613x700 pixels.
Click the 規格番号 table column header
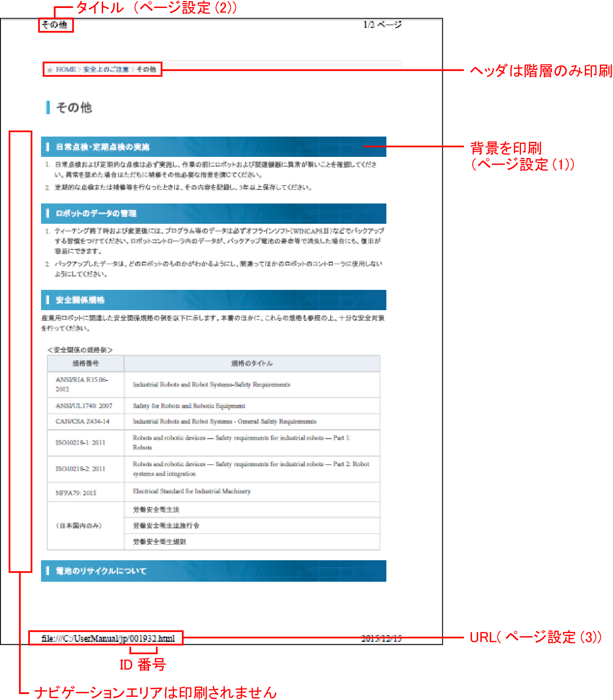click(x=86, y=363)
